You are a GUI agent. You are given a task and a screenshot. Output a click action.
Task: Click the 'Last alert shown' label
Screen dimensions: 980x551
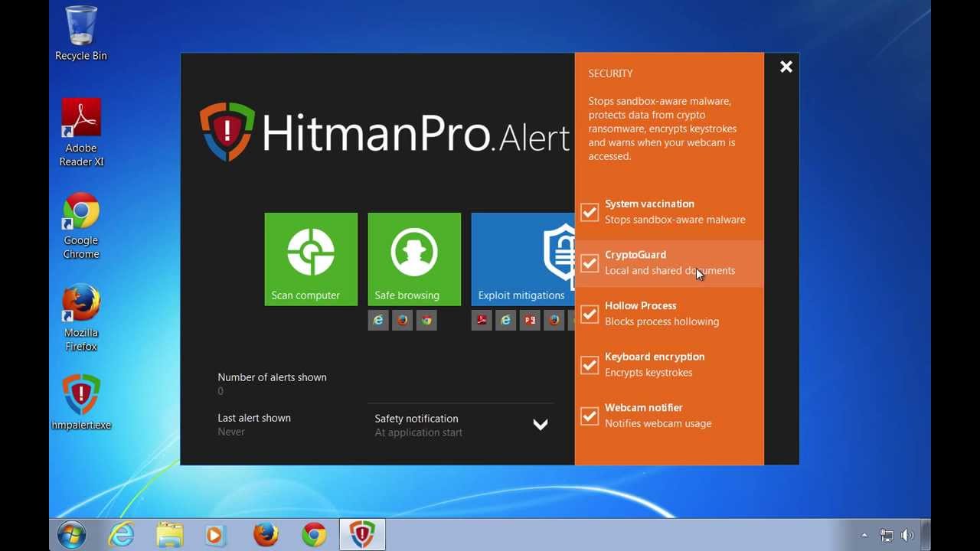point(254,418)
